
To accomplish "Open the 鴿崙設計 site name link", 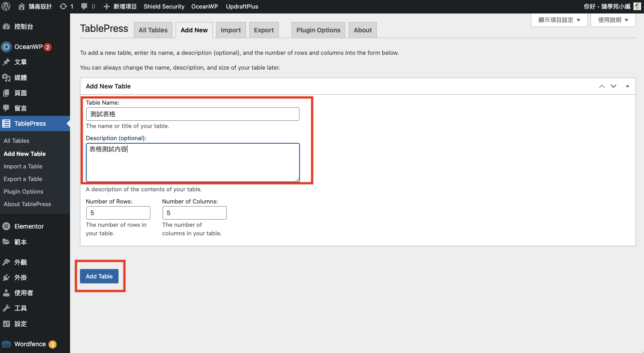I will (x=40, y=7).
